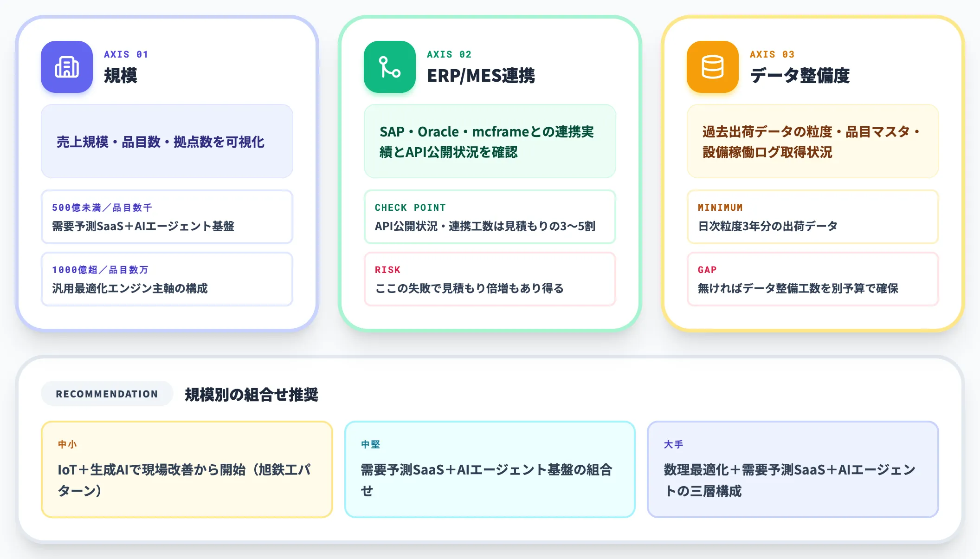Select the RISK label
The image size is (980, 559).
387,270
